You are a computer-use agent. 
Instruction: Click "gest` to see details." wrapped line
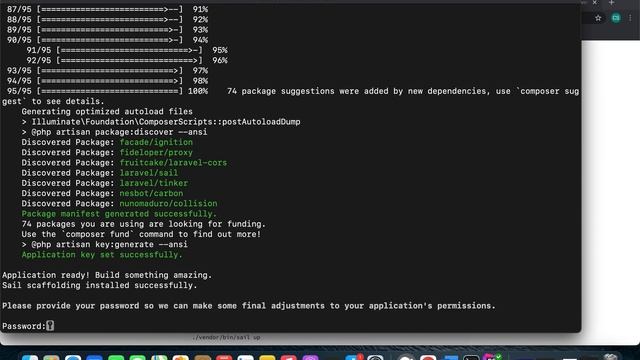pos(53,101)
